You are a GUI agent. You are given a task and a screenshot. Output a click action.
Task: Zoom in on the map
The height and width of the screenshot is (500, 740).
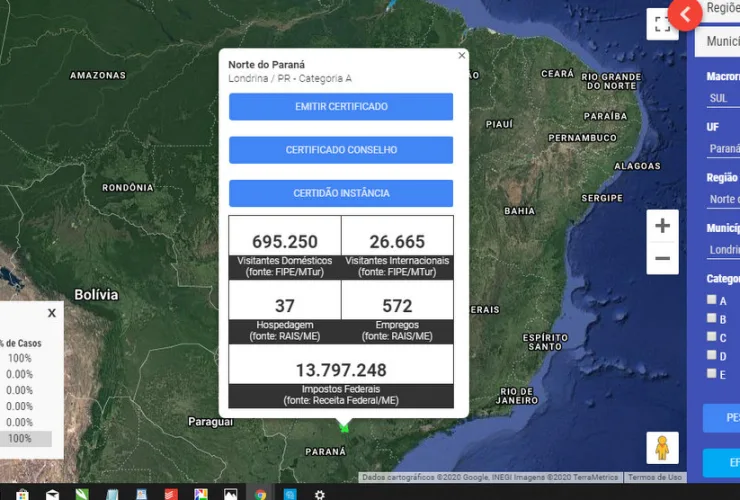[x=662, y=226]
